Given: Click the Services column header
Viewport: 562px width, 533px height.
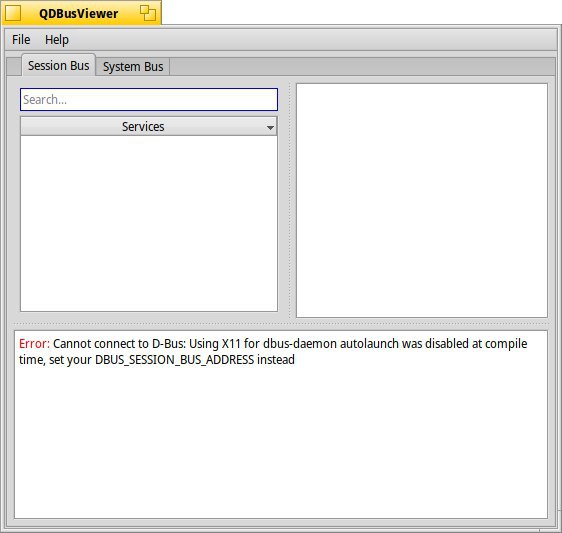Looking at the screenshot, I should [x=149, y=126].
